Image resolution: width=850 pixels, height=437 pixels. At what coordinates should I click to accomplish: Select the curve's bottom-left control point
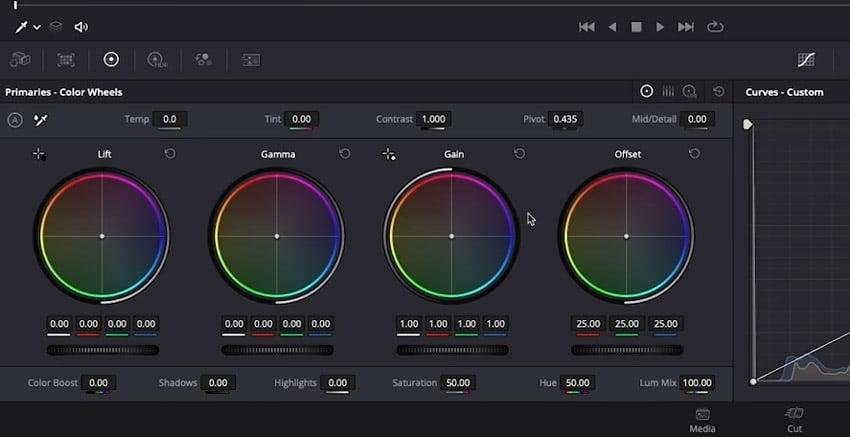coord(753,382)
